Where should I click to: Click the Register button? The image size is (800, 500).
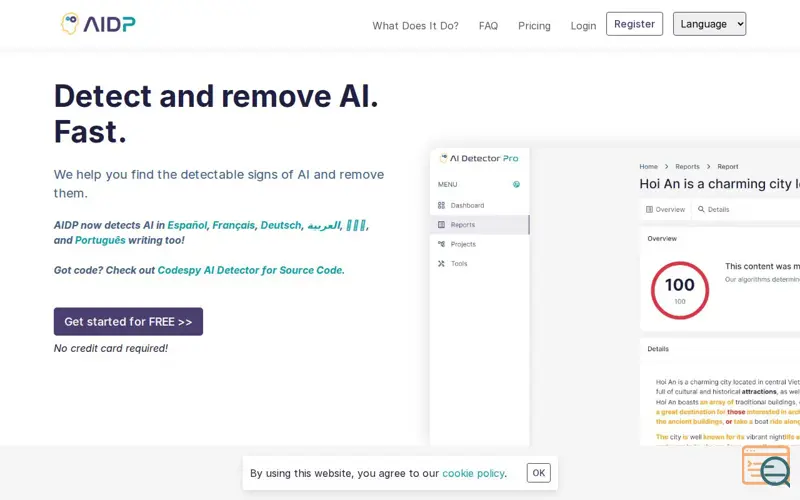(634, 24)
